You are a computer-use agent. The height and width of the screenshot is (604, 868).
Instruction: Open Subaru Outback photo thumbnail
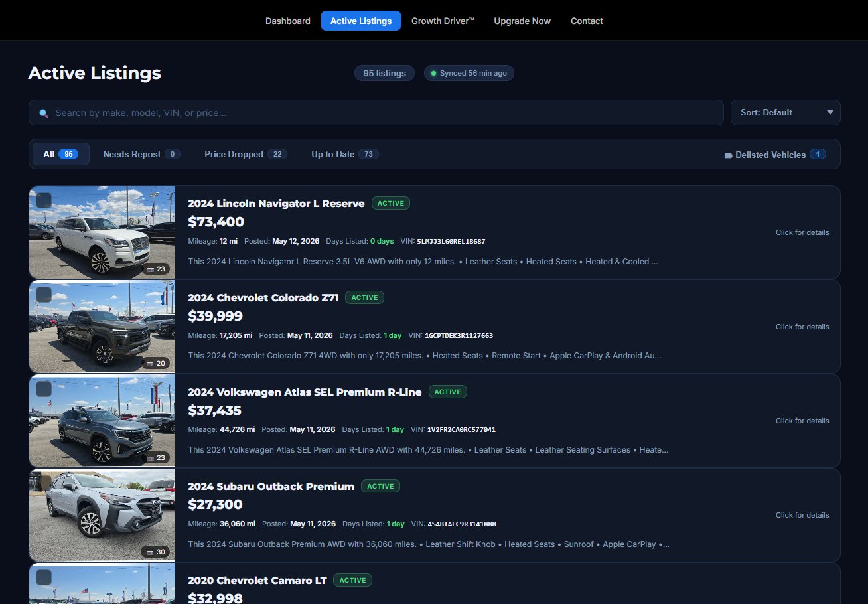(102, 515)
